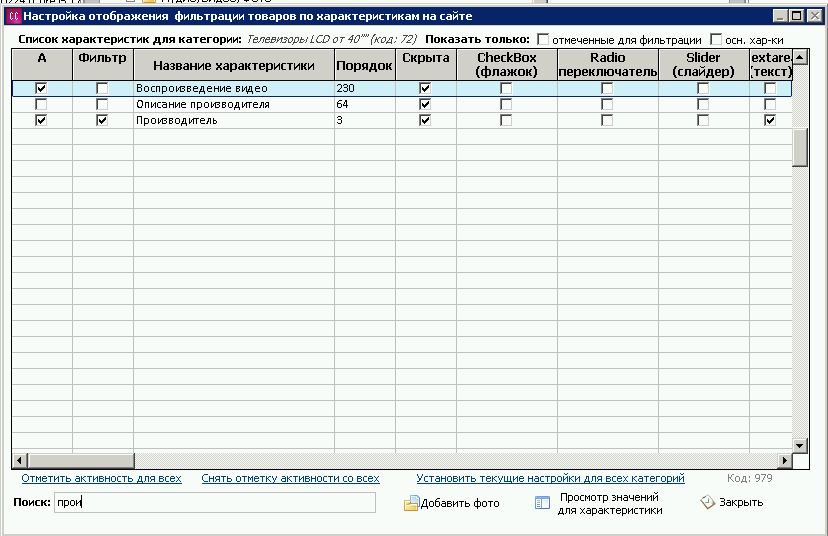Click 'Slider (слайдер)' column header

[x=703, y=64]
